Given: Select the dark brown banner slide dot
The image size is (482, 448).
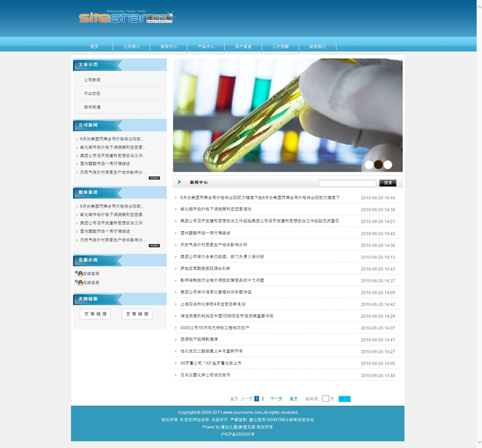Looking at the screenshot, I should point(378,164).
